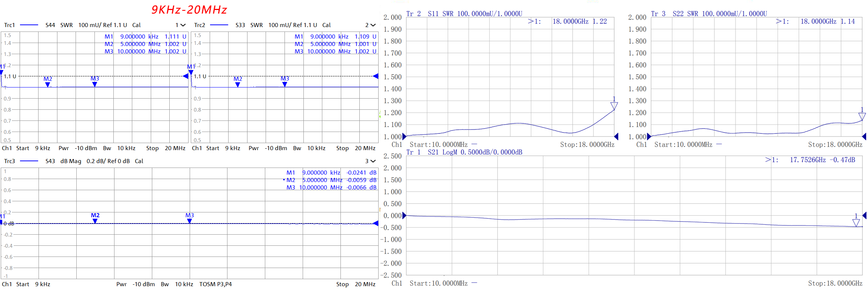This screenshot has height=291, width=868.
Task: Expand the Trc2 diagram dropdown chevron
Action: pos(373,25)
